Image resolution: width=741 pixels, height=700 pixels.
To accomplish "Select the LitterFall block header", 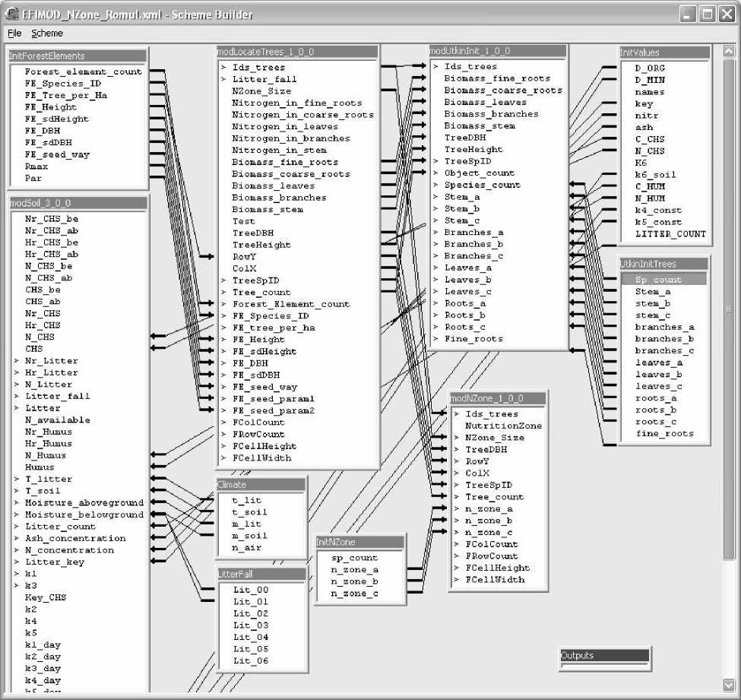I will click(x=261, y=574).
